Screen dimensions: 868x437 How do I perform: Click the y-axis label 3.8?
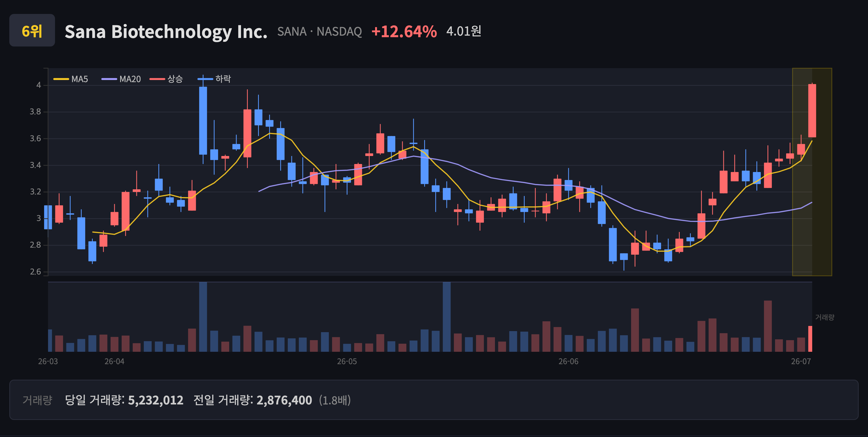pyautogui.click(x=35, y=112)
